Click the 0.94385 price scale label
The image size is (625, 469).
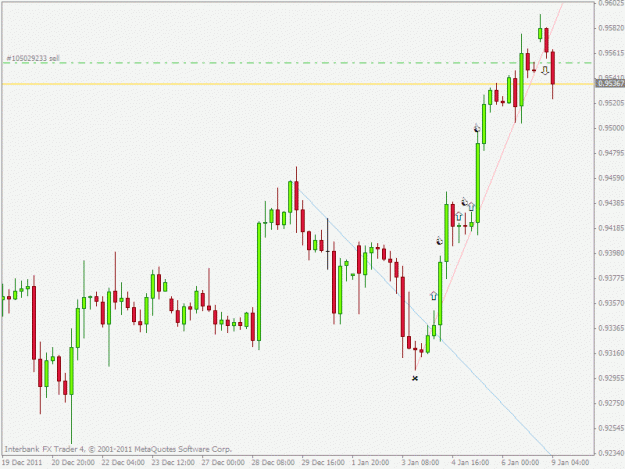(611, 203)
